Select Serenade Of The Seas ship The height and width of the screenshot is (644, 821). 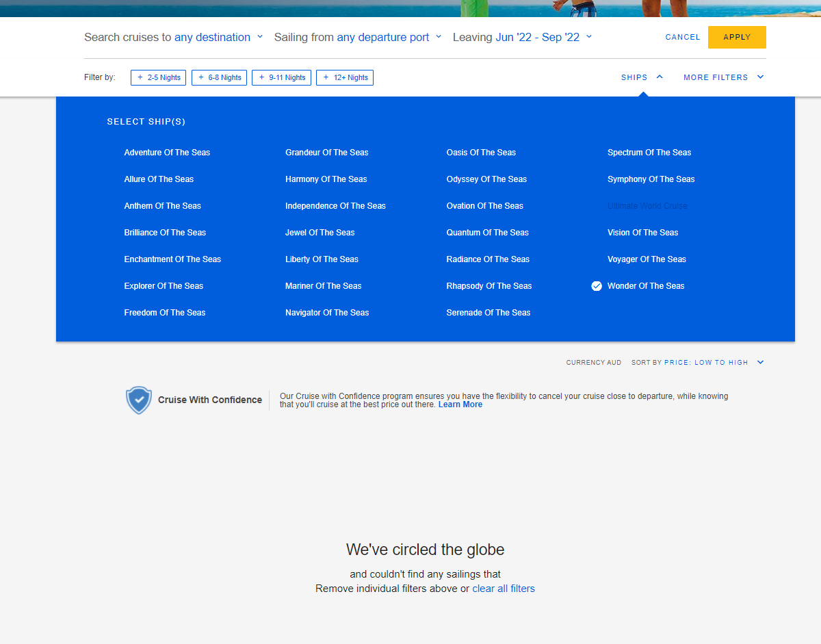(488, 313)
